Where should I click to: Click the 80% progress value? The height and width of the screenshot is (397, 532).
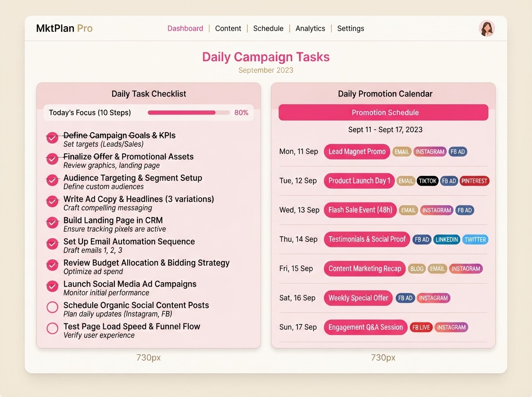[241, 113]
